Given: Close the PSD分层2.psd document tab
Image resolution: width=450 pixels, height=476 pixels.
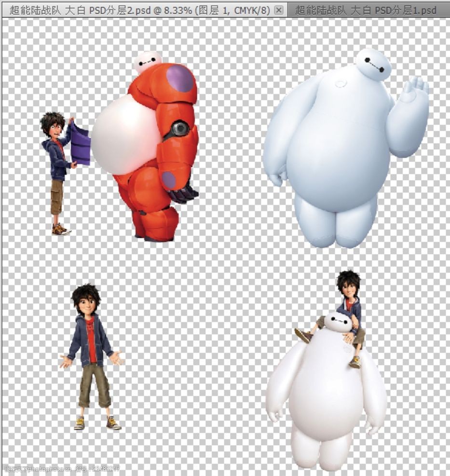Looking at the screenshot, I should click(x=278, y=10).
